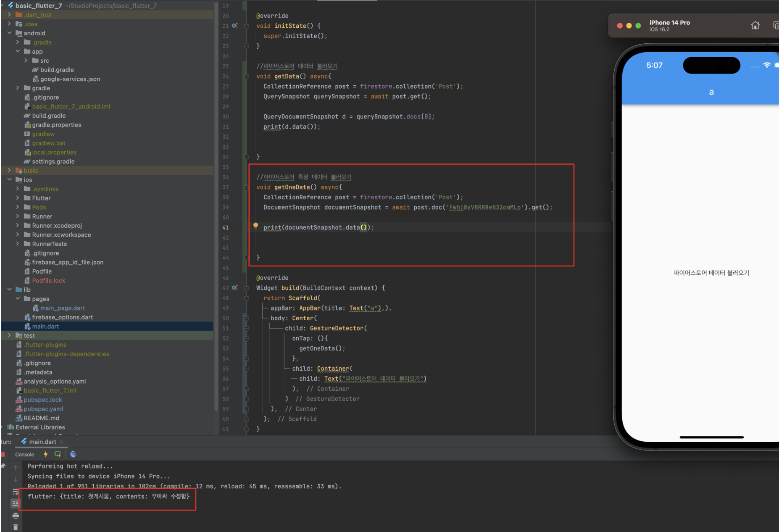Open settings.gradle file
The width and height of the screenshot is (779, 532).
tap(53, 161)
